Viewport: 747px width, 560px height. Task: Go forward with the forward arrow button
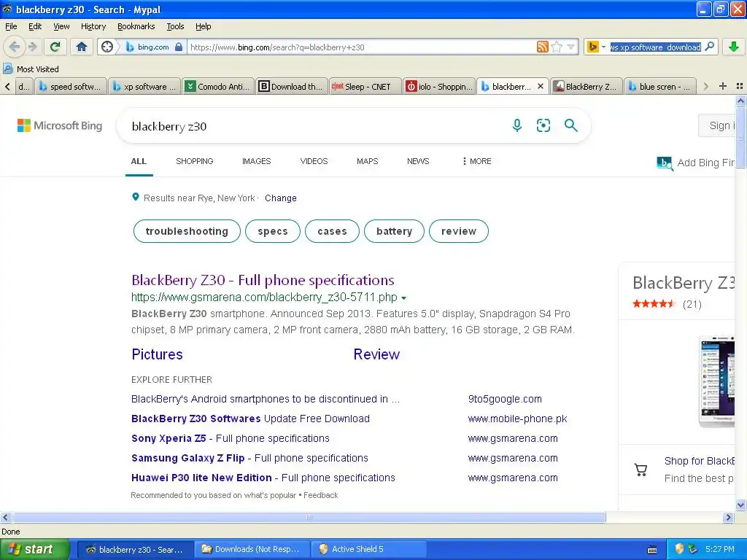(x=32, y=47)
